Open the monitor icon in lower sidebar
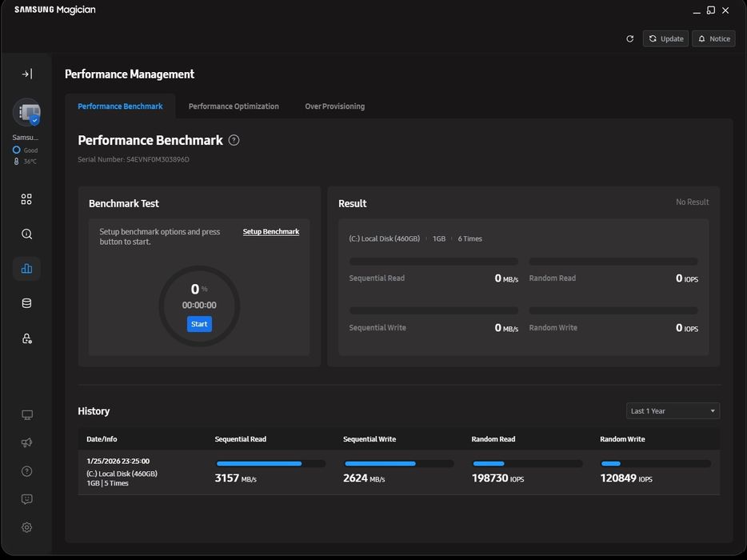The image size is (747, 560). [27, 415]
